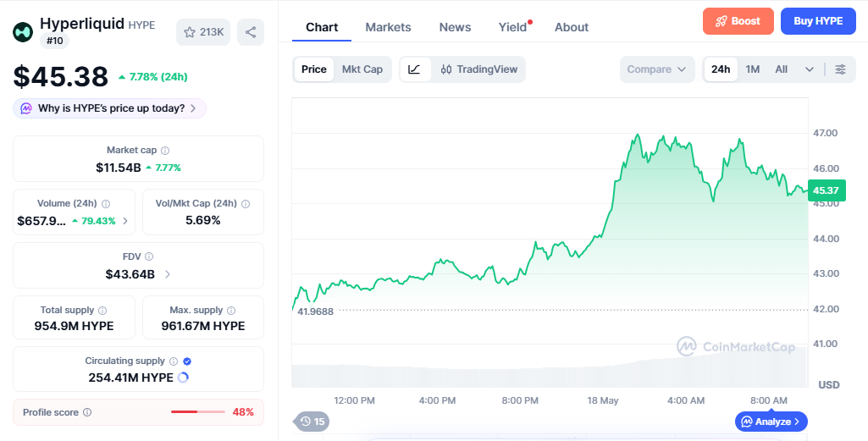The width and height of the screenshot is (868, 441).
Task: Click the Analyze button
Action: [x=771, y=422]
